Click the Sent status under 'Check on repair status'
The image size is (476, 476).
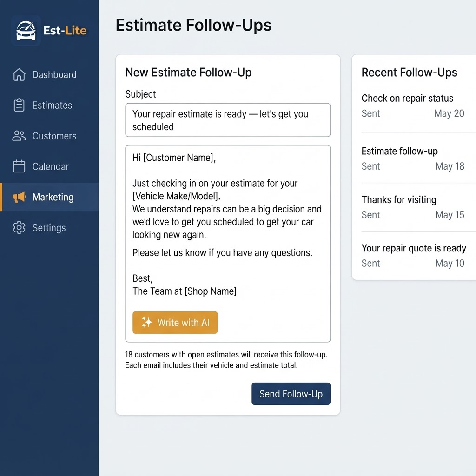pyautogui.click(x=370, y=113)
